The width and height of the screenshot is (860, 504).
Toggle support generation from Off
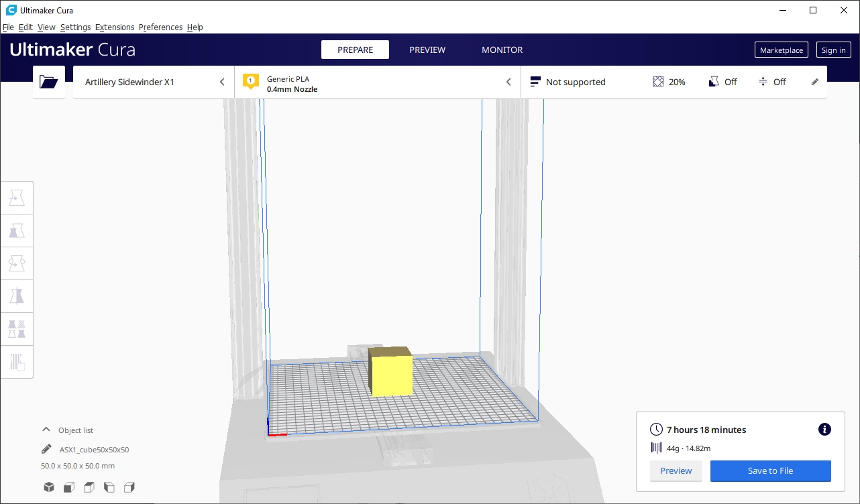coord(722,82)
